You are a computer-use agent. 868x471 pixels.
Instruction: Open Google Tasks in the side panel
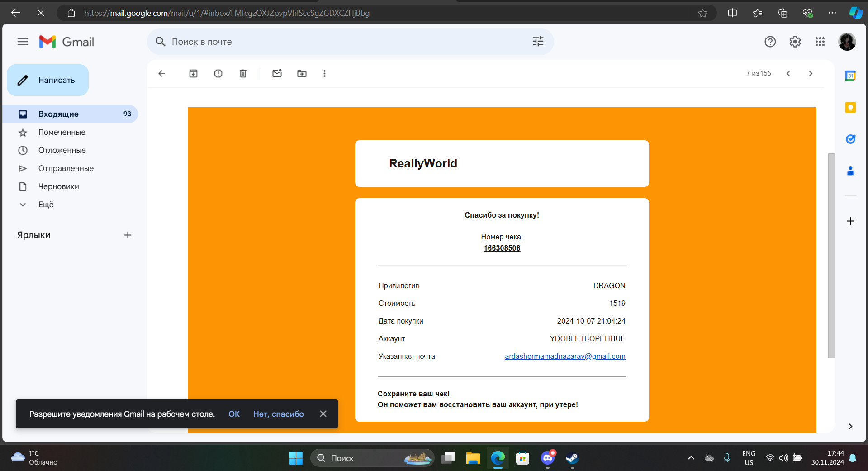click(850, 139)
